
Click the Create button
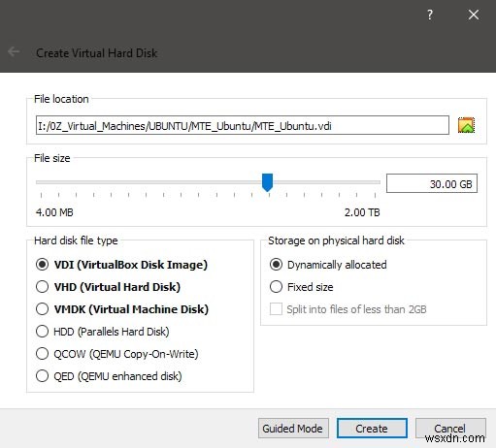click(x=372, y=429)
